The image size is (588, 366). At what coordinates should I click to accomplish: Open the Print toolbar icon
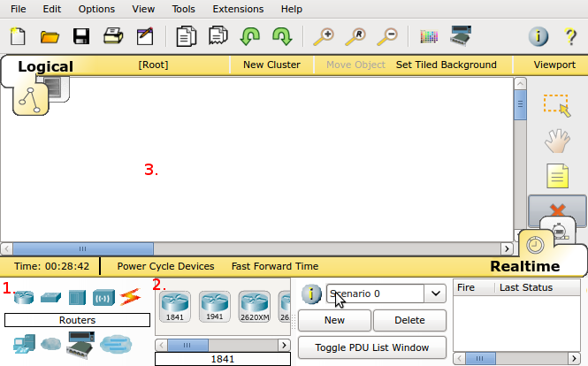pos(112,36)
